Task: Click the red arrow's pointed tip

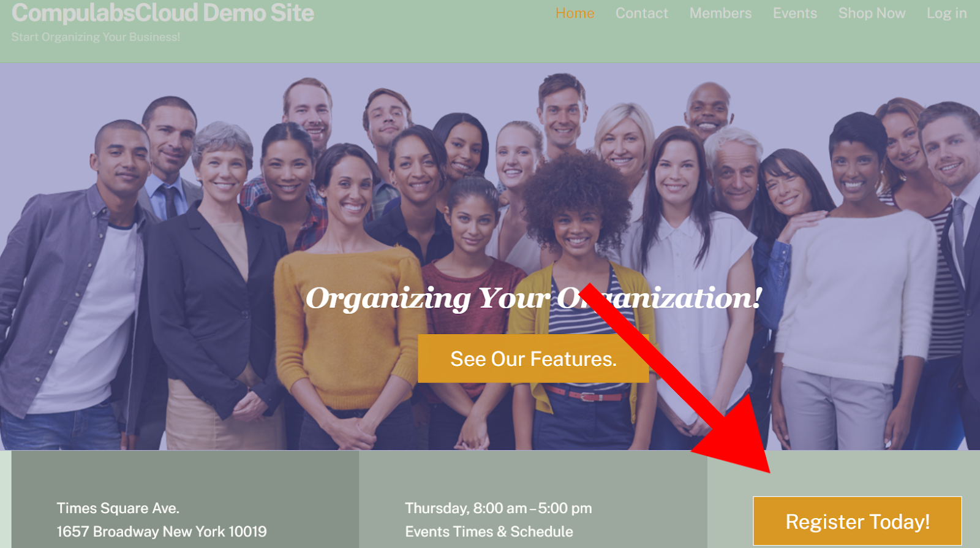Action: pyautogui.click(x=769, y=471)
